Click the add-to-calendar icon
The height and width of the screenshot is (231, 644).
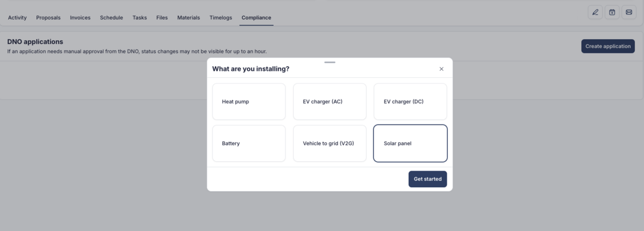coord(612,12)
